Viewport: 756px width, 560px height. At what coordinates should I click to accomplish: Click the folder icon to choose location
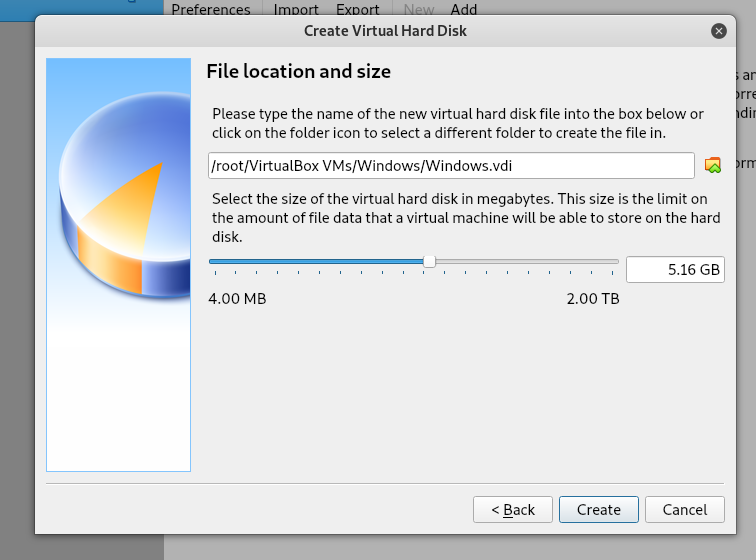coord(713,165)
